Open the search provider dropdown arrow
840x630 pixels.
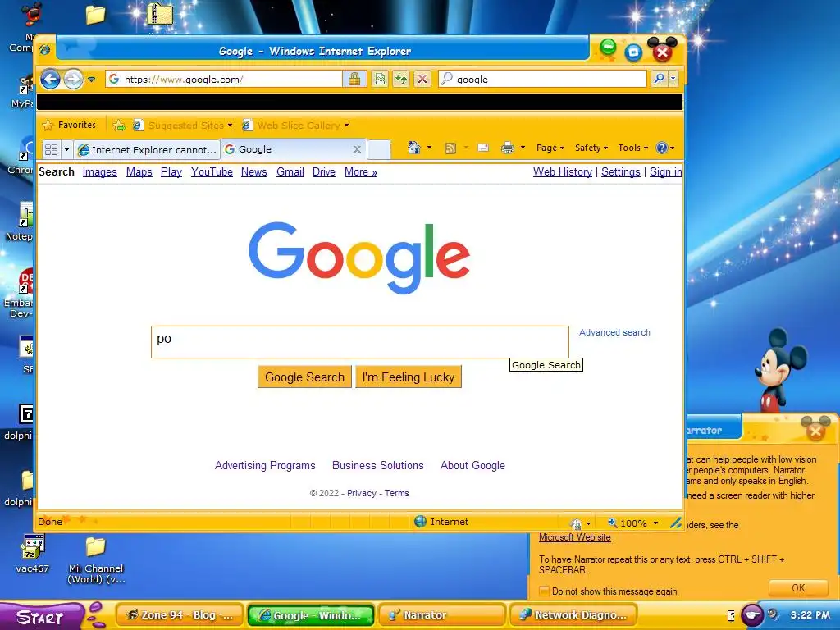(x=673, y=80)
